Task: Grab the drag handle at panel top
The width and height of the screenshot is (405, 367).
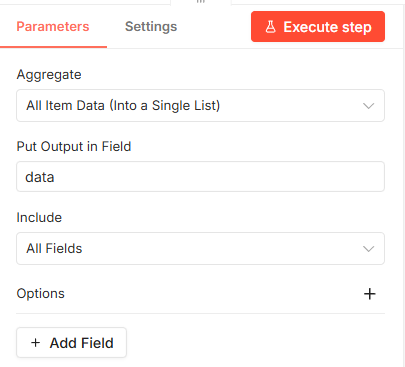Action: (201, 2)
